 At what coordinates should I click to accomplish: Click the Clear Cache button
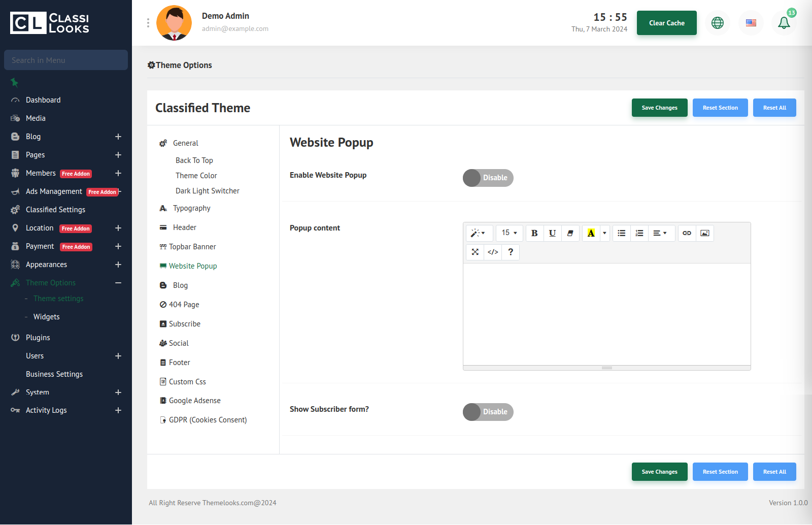coord(666,23)
